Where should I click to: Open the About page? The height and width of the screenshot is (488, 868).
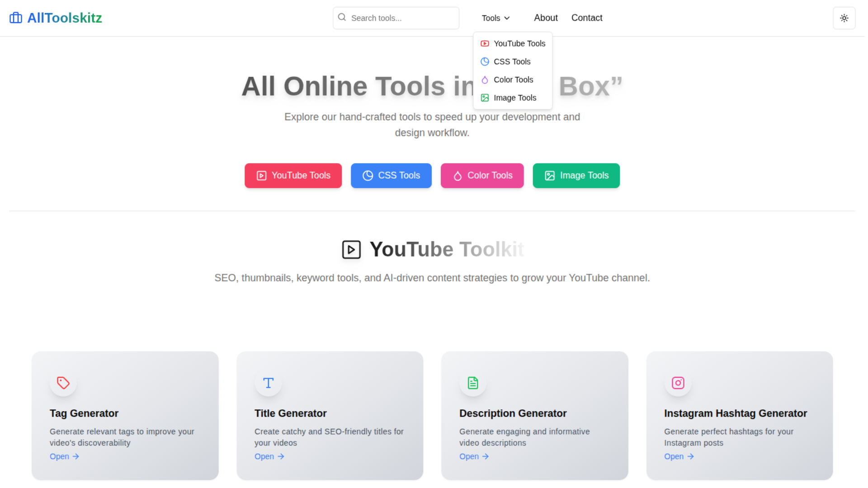point(546,18)
